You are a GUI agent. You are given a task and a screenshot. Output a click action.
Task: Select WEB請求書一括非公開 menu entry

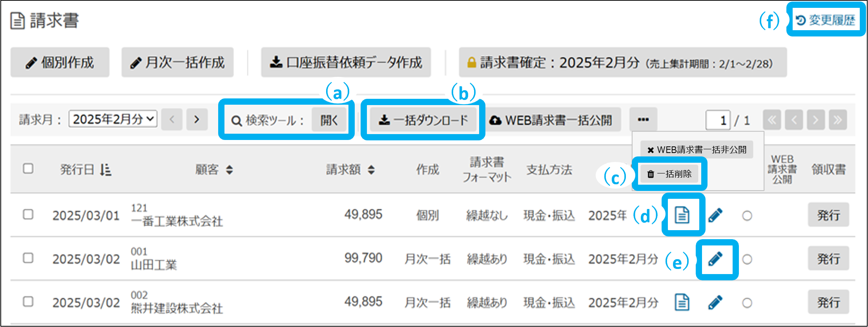pos(697,150)
